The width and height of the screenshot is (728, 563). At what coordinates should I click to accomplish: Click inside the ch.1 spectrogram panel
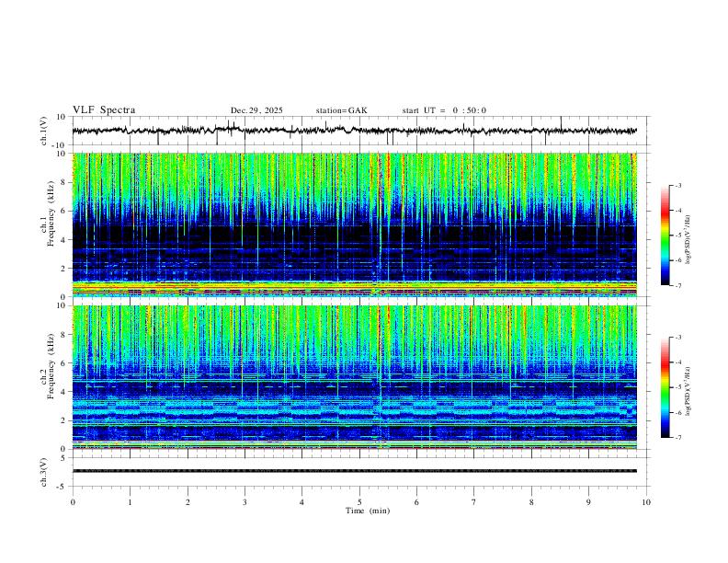[355, 224]
